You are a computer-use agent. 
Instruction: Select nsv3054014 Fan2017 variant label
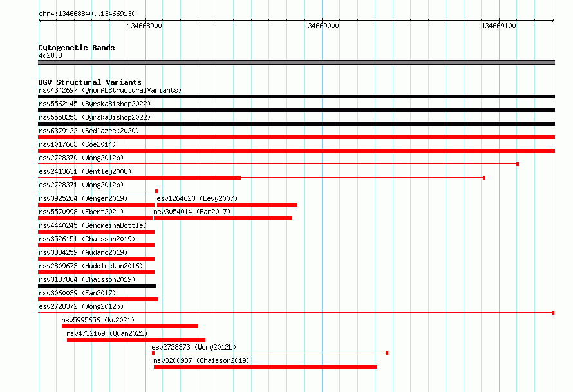tap(192, 212)
